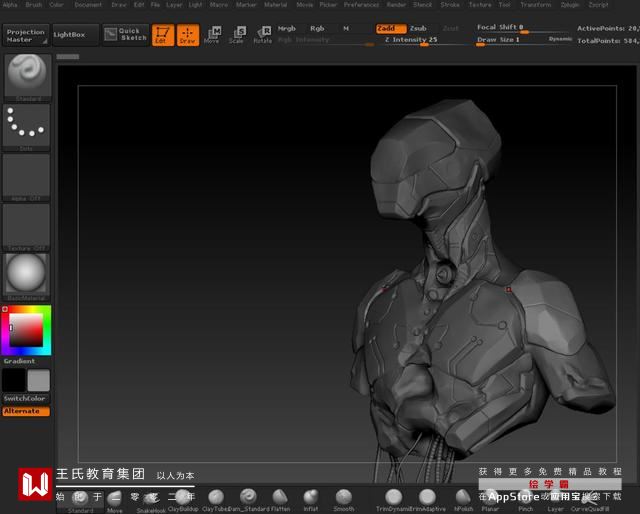640x514 pixels.
Task: Select the Draw mode icon
Action: point(188,35)
